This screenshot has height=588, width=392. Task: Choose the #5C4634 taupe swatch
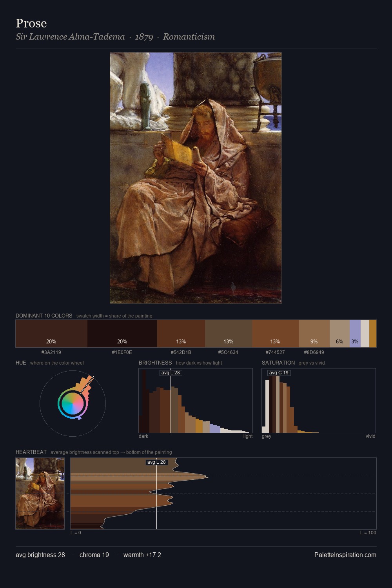click(x=229, y=334)
